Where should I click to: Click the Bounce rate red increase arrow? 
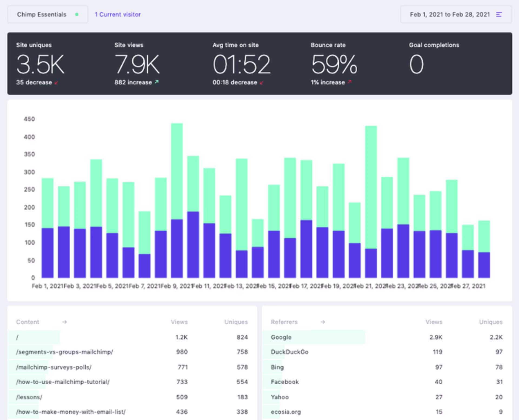[350, 82]
